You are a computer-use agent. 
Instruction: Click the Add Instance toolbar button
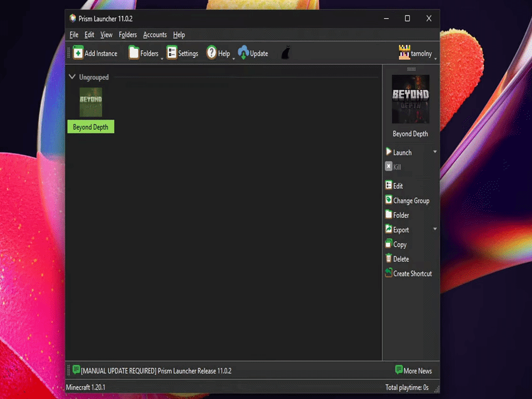click(95, 53)
